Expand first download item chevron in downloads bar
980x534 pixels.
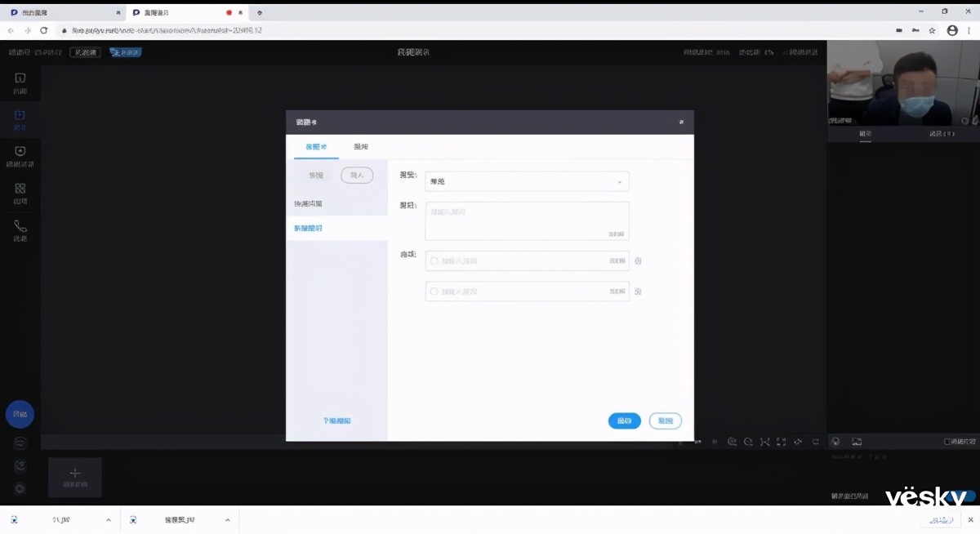[x=108, y=520]
